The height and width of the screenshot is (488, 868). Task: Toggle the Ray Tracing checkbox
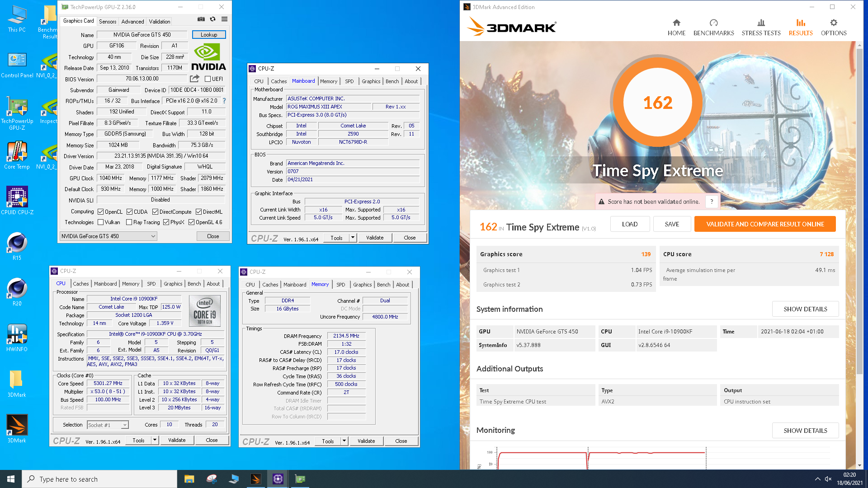coord(129,222)
